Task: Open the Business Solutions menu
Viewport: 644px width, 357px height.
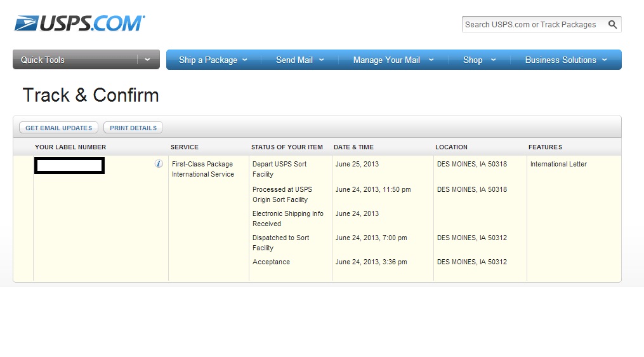Action: (x=565, y=60)
